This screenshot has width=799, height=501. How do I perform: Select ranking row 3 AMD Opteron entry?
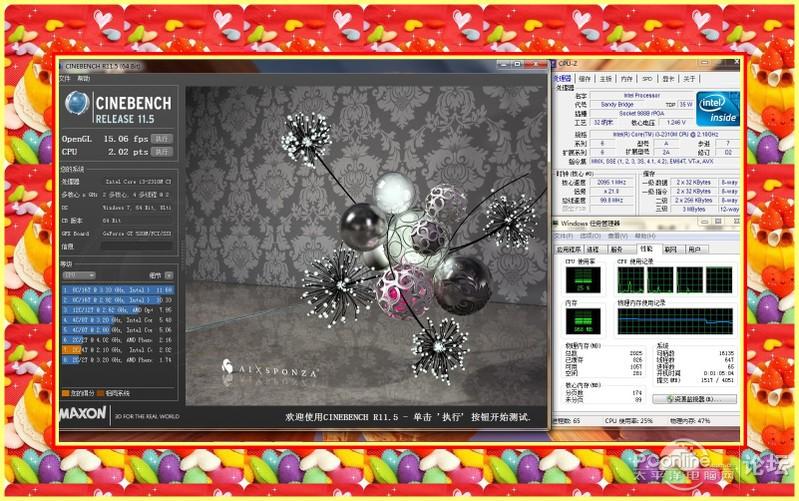118,310
